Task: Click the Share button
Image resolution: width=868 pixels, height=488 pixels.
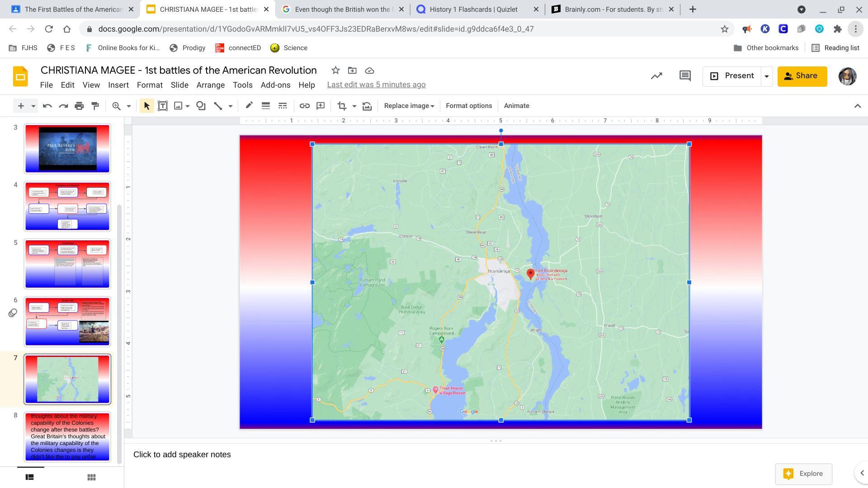Action: point(802,76)
